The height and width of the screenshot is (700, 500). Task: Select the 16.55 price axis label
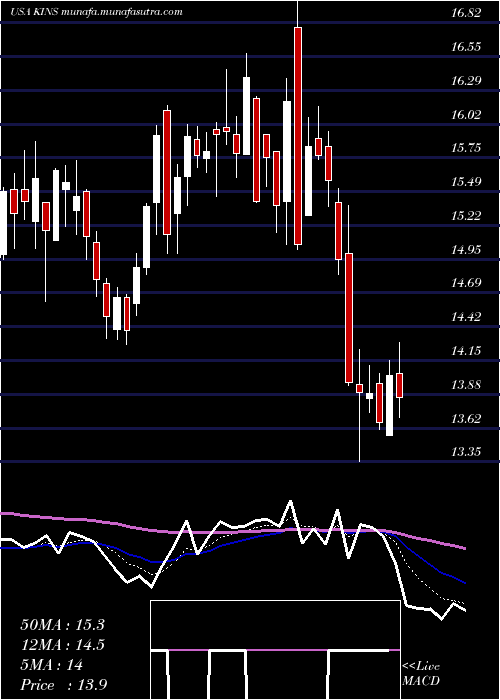(x=466, y=47)
